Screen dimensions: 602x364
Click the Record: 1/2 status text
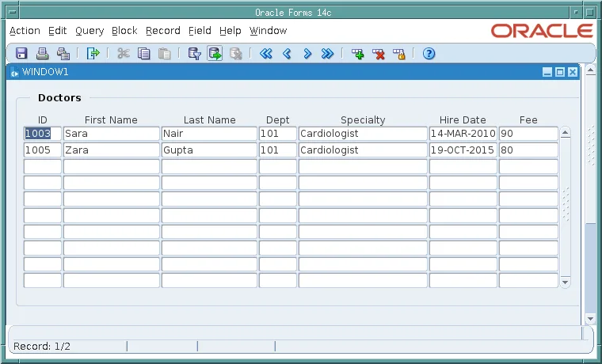click(42, 347)
